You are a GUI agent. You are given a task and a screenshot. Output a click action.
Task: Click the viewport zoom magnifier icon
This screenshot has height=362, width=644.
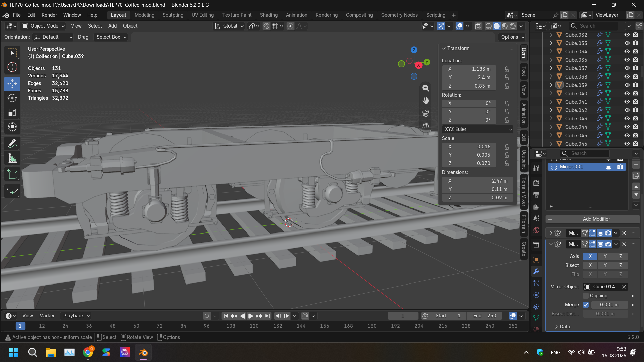426,88
